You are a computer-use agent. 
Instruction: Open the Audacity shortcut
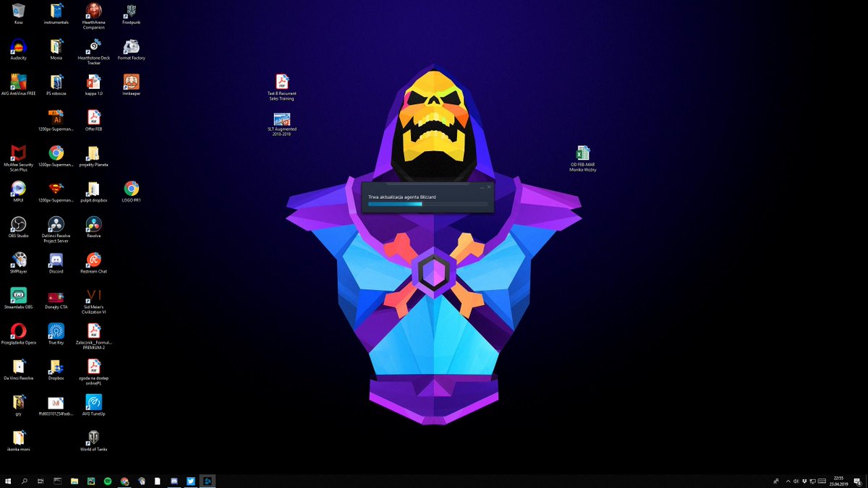(x=19, y=49)
